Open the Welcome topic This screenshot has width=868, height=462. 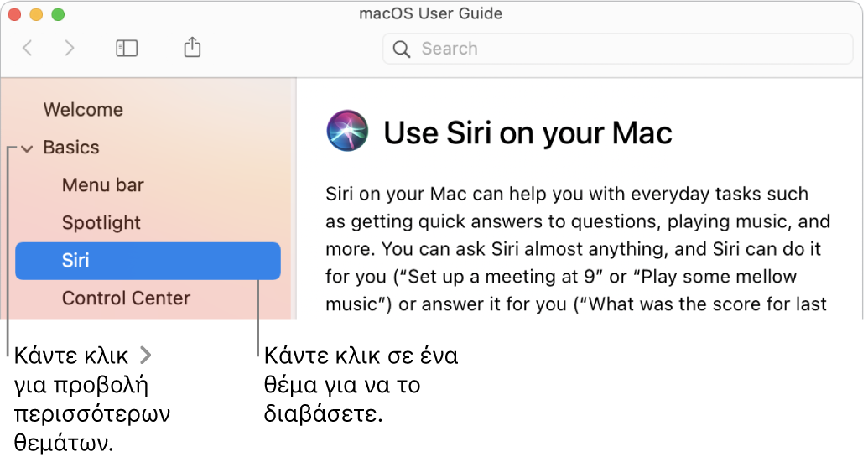click(84, 110)
